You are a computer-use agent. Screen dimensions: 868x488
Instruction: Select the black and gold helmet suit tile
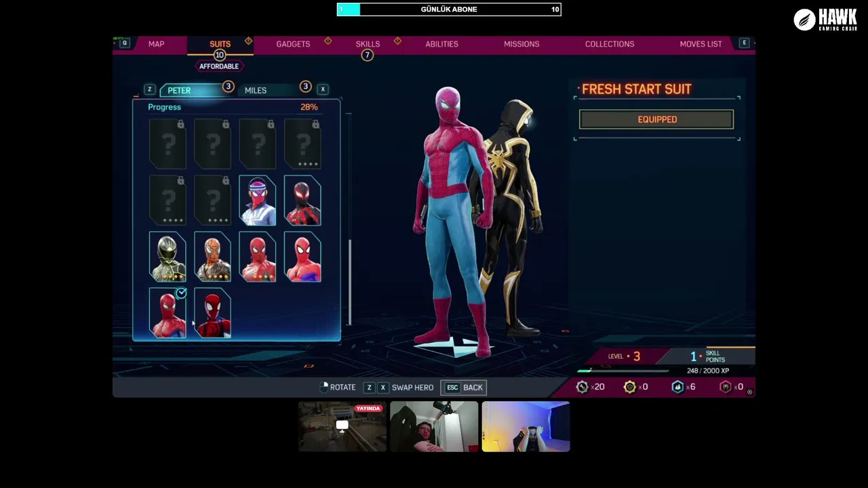[x=167, y=257]
